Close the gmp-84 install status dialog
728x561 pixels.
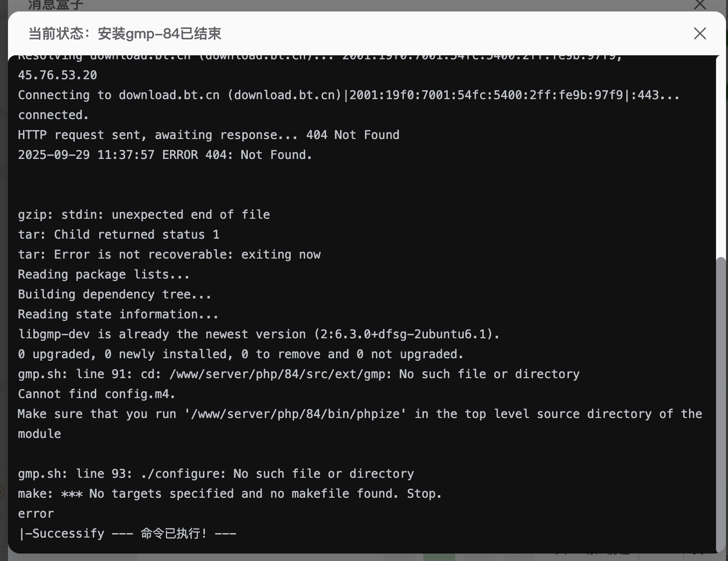click(x=700, y=33)
